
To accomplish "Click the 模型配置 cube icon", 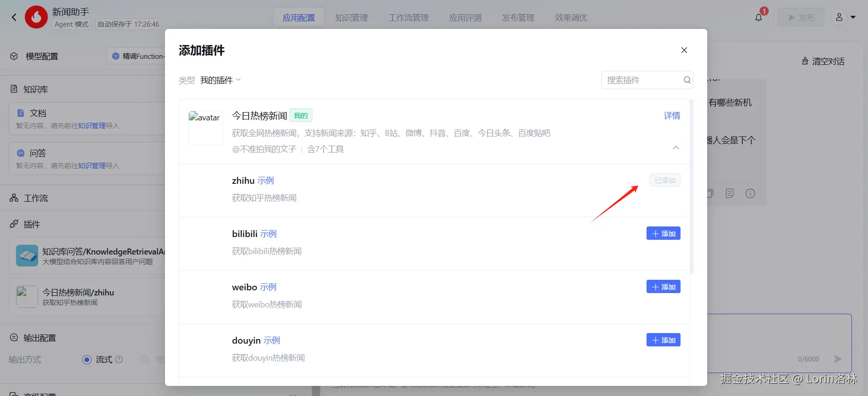I will click(14, 56).
